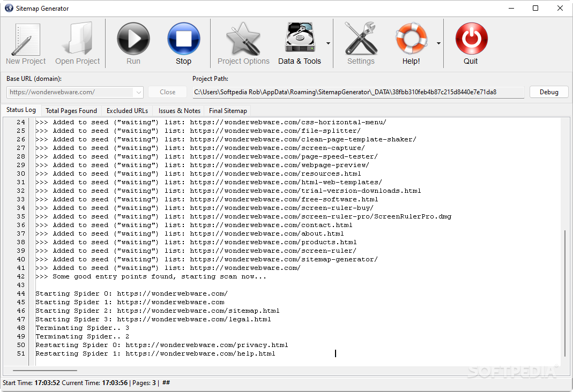Click the 'Pages: 3' status bar entry
This screenshot has width=573, height=392.
pyautogui.click(x=144, y=383)
